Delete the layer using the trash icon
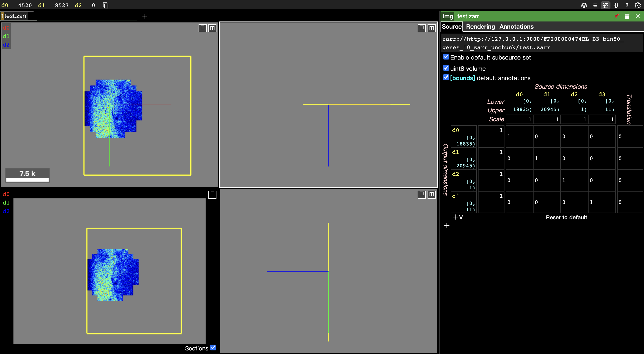 (x=627, y=16)
